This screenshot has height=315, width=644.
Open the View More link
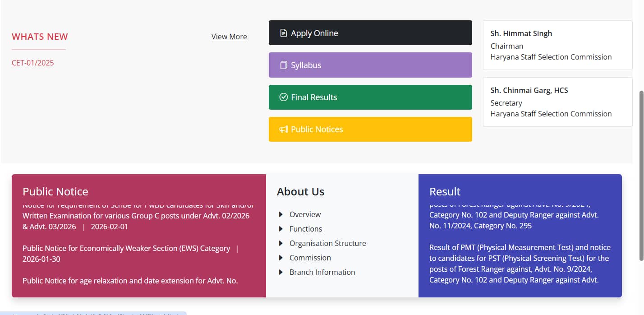pyautogui.click(x=229, y=37)
